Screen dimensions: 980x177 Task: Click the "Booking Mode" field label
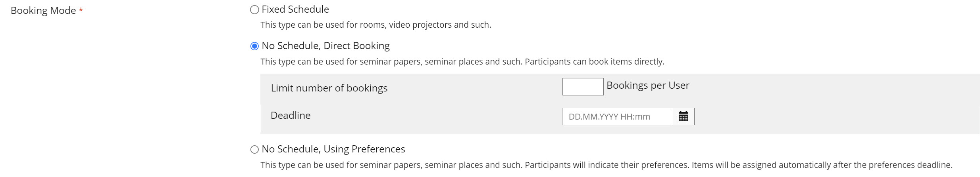pyautogui.click(x=43, y=11)
